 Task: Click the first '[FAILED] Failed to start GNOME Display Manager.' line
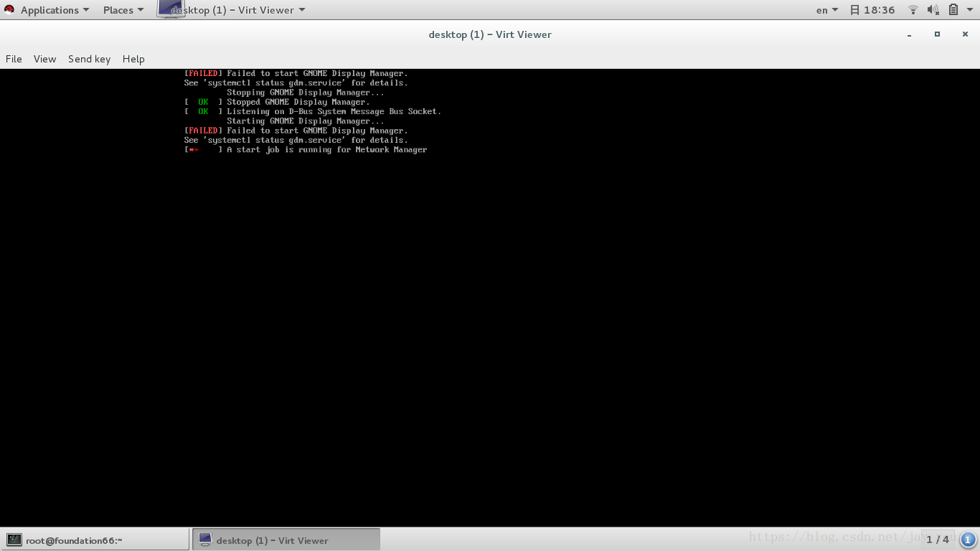pos(296,73)
